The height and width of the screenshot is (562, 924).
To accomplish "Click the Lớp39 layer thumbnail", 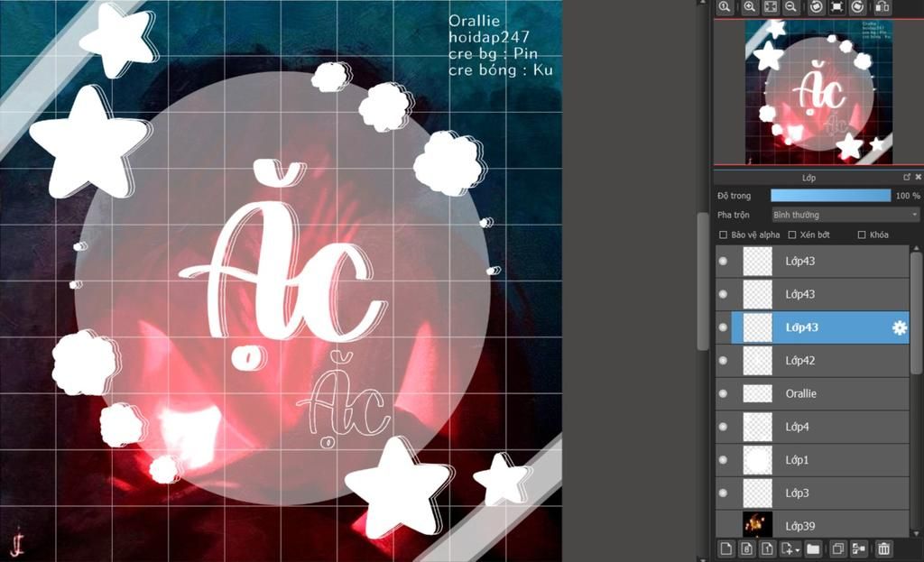I will click(x=757, y=524).
